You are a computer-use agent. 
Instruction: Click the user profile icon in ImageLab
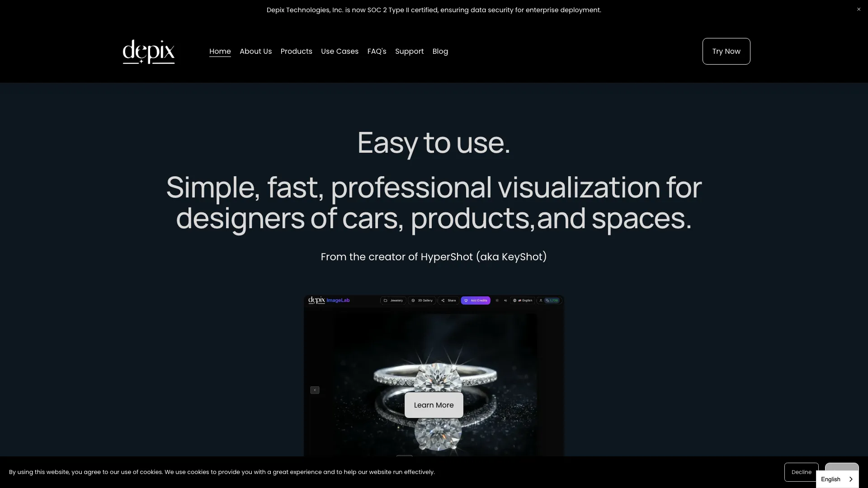[541, 300]
